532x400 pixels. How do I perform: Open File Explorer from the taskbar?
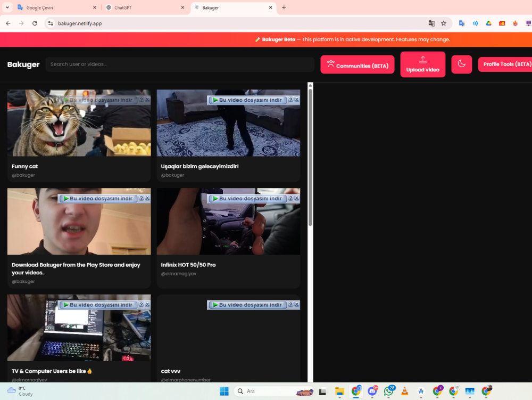pos(339,391)
